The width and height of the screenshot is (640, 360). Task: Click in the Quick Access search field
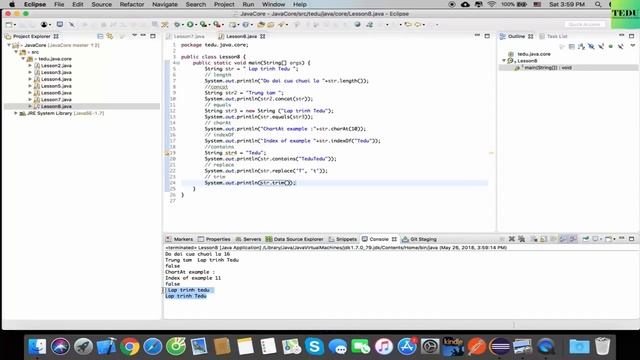[x=585, y=24]
